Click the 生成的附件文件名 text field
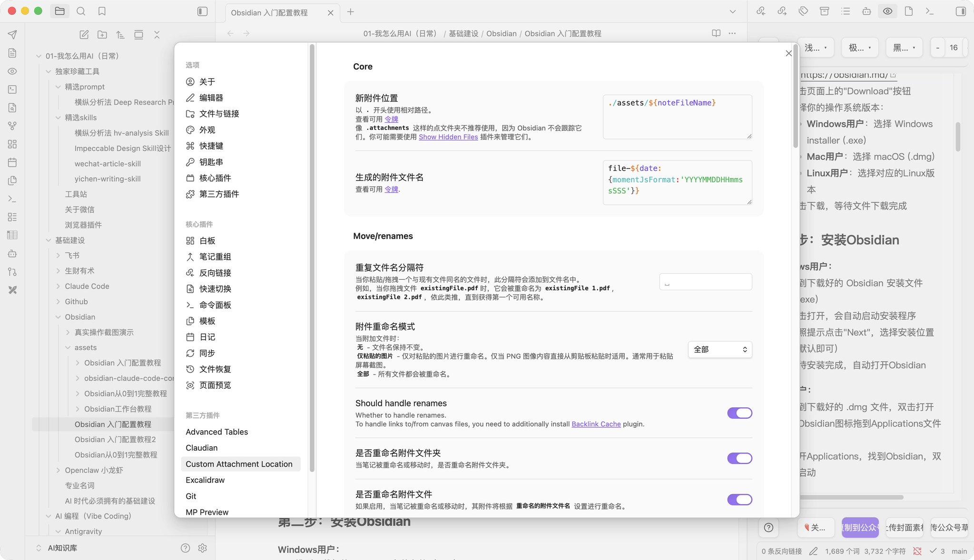 click(x=677, y=182)
